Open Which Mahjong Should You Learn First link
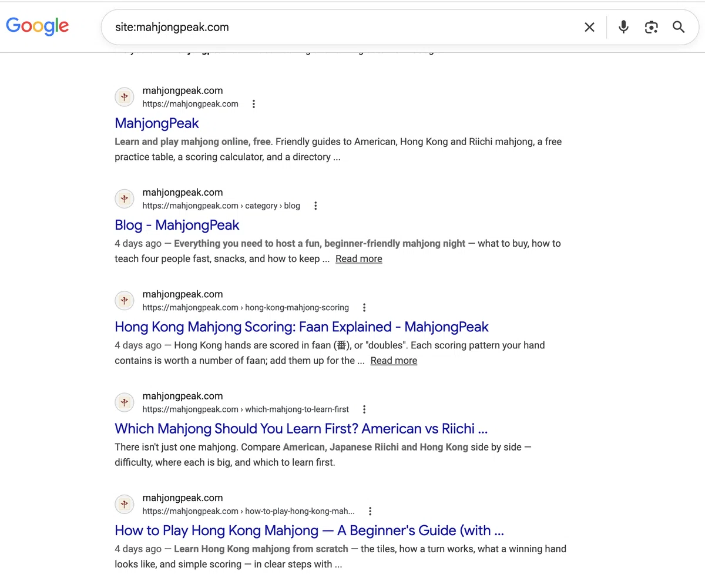Viewport: 705px width, 588px height. point(301,429)
